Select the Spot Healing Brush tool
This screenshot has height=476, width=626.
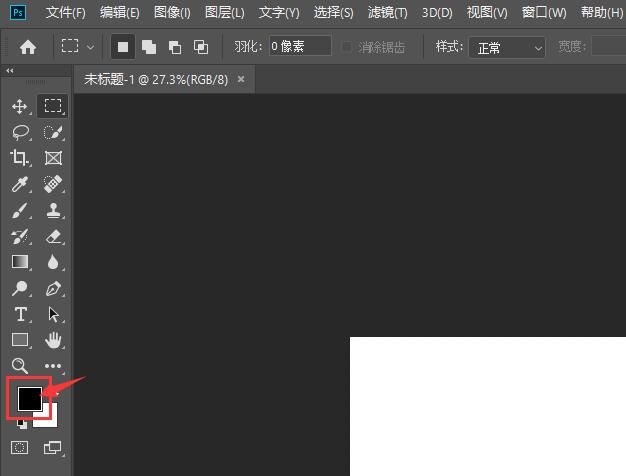tap(53, 184)
